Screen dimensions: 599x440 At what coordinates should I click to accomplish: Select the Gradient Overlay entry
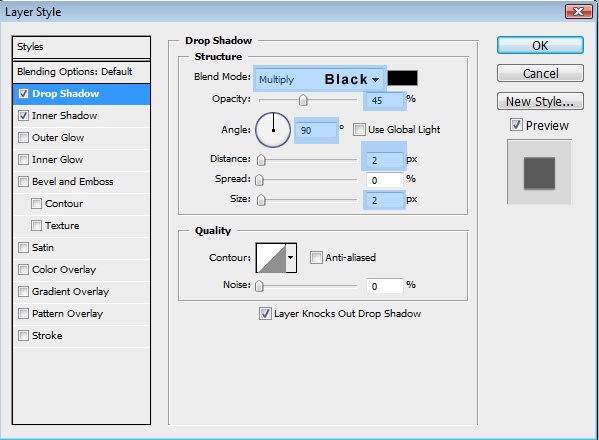(x=70, y=292)
